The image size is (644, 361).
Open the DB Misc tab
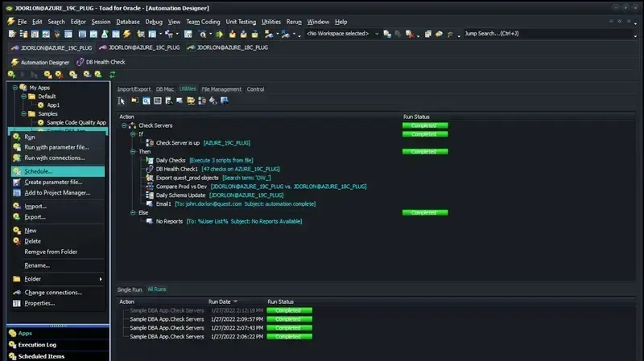click(x=165, y=89)
